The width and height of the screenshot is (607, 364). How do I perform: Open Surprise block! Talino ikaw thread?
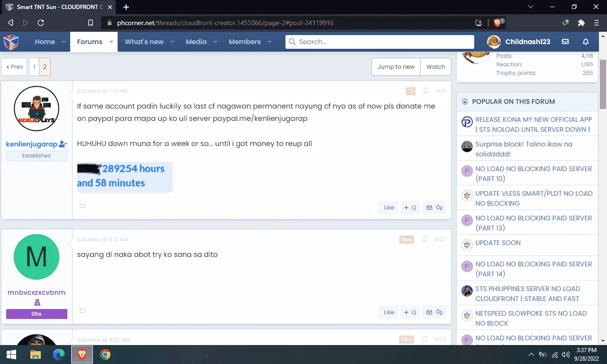(x=524, y=149)
